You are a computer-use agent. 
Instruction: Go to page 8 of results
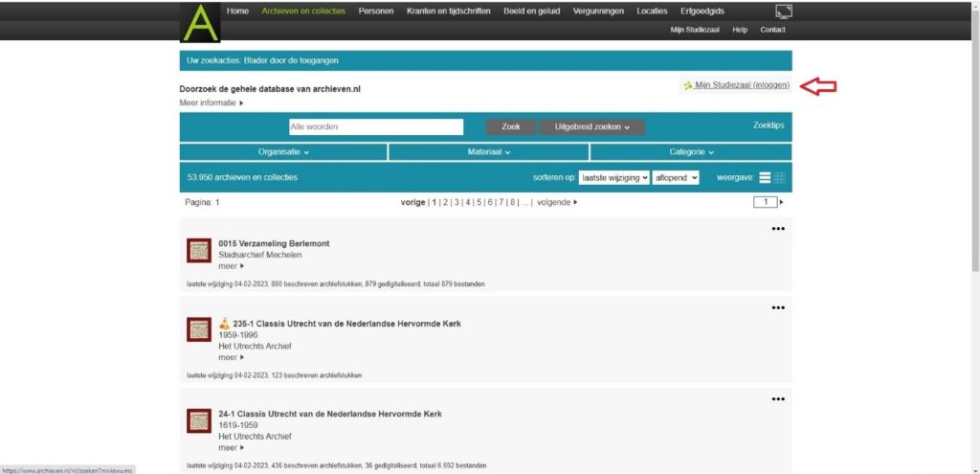tap(513, 203)
